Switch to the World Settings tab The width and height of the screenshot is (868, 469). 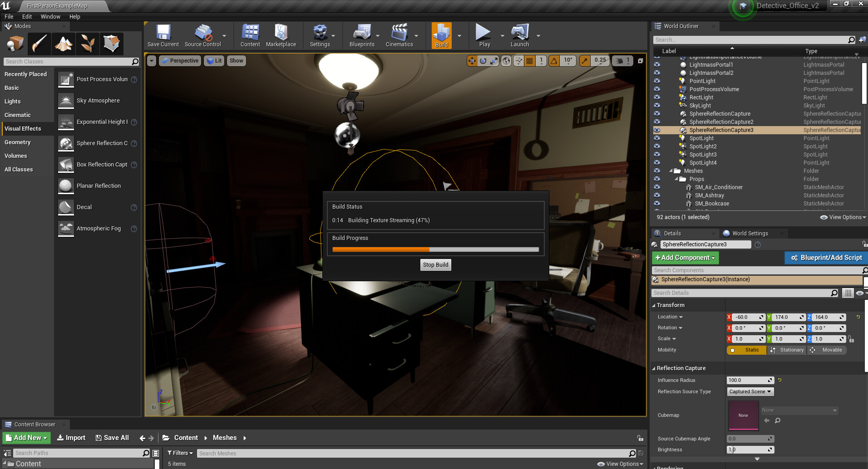tap(749, 233)
